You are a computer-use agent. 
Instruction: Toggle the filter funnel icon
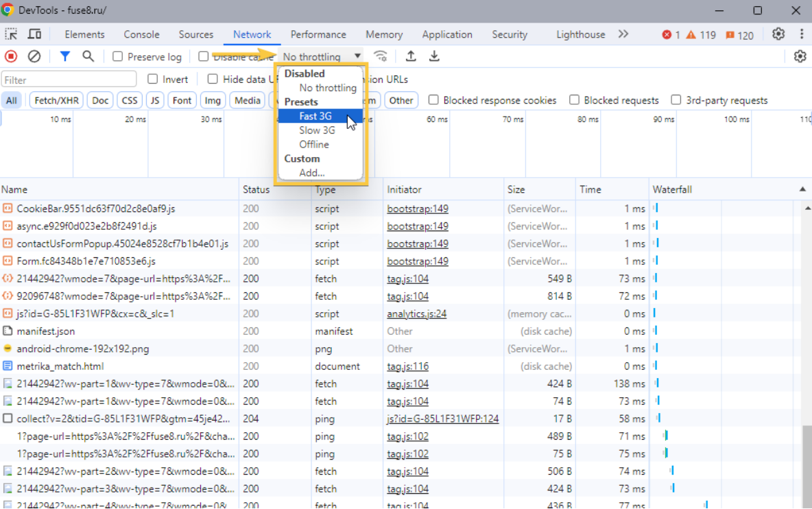tap(64, 56)
